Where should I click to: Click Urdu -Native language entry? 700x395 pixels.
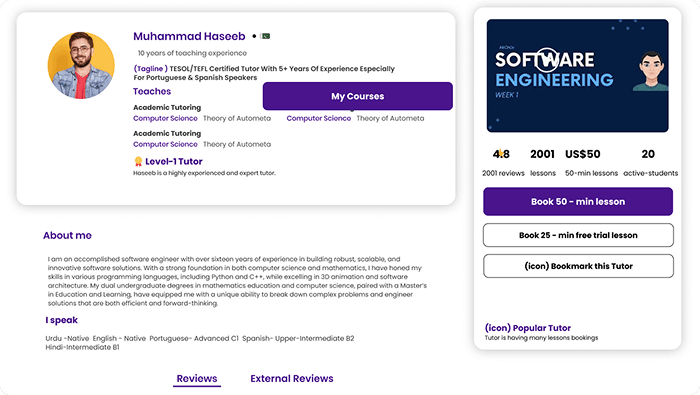pyautogui.click(x=67, y=338)
